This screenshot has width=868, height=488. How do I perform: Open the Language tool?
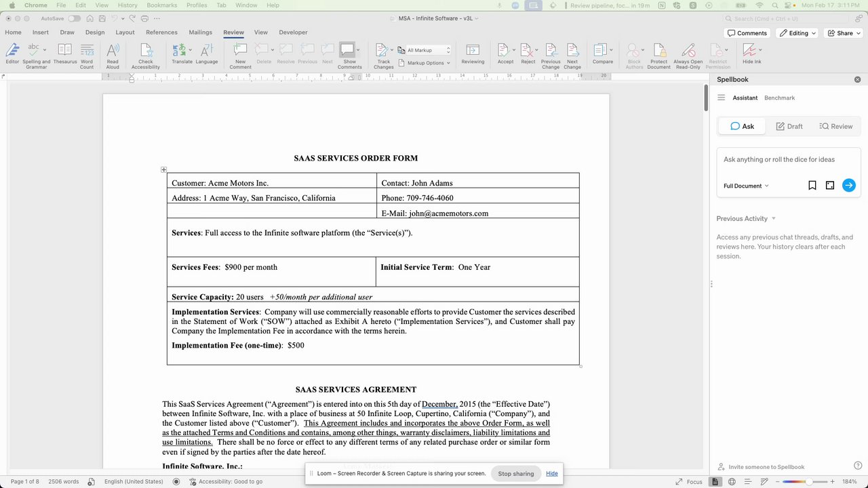point(207,55)
